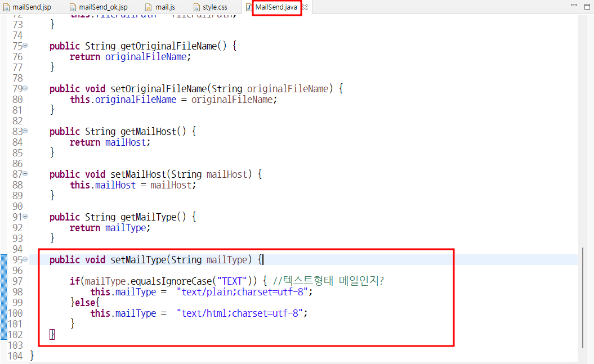Click line number 97 in the gutter
The image size is (594, 364).
click(x=17, y=281)
